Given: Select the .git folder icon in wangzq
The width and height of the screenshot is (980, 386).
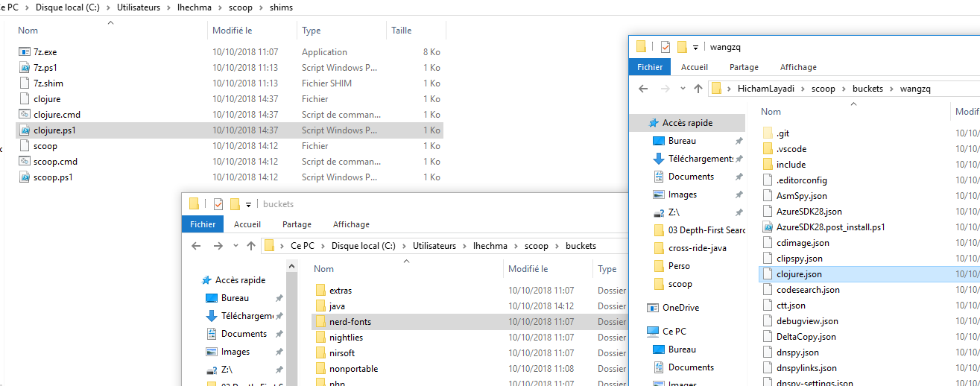Looking at the screenshot, I should pyautogui.click(x=768, y=133).
